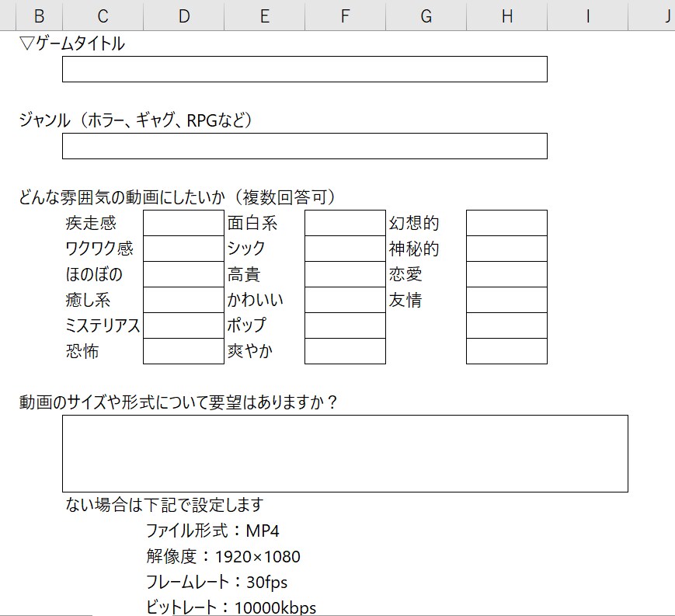Select column C header
This screenshot has height=616, width=675.
103,16
